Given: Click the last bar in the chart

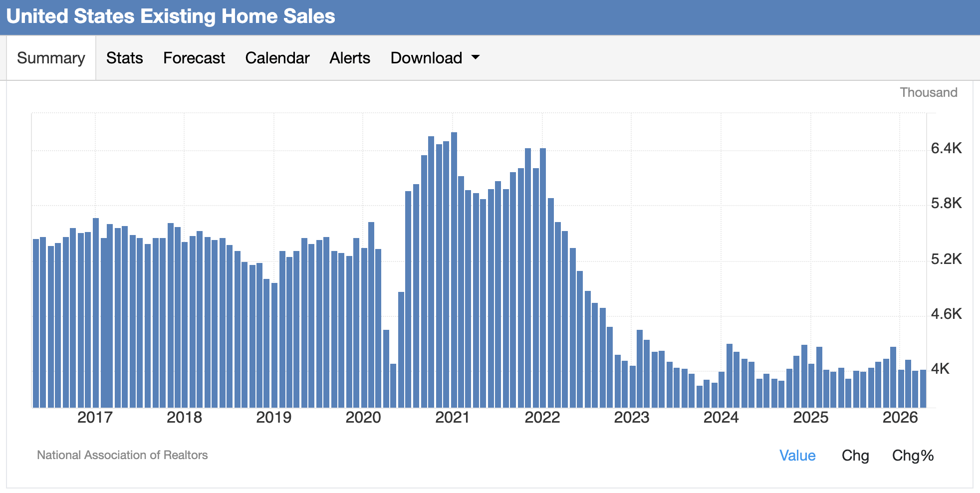Looking at the screenshot, I should pos(923,389).
